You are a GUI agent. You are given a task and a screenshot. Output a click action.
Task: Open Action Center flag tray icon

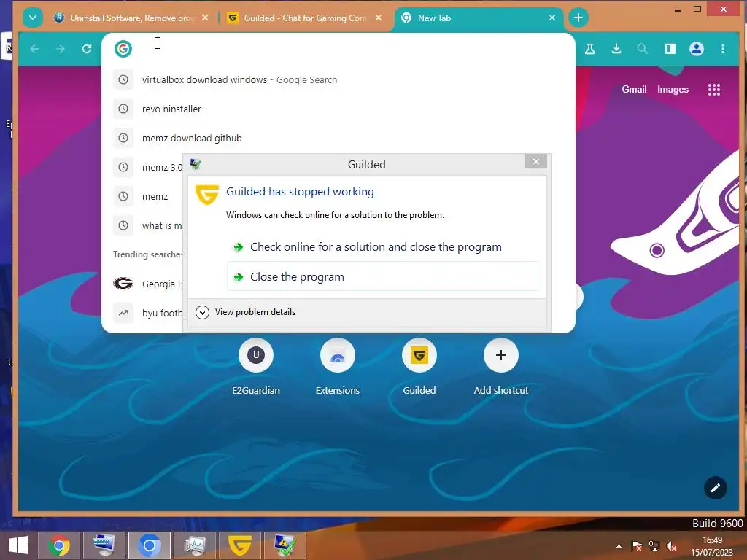click(636, 546)
